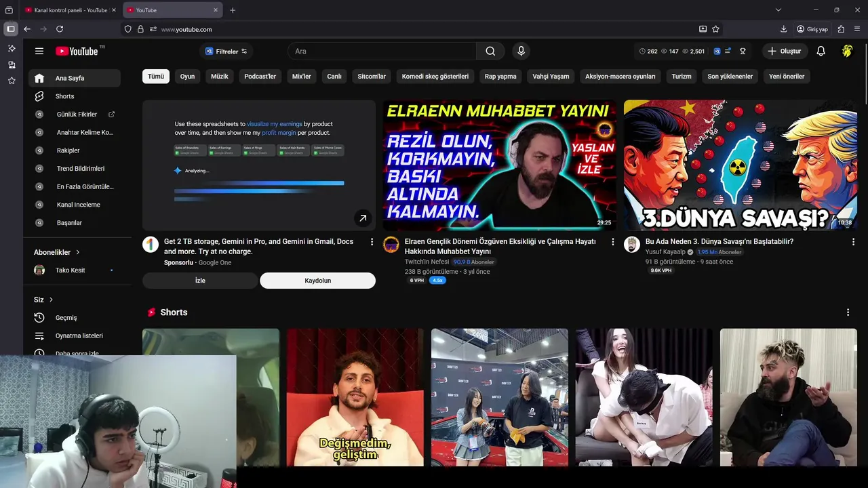Open En Fazla Görüntüle sidebar item
The image size is (868, 488).
[75, 186]
